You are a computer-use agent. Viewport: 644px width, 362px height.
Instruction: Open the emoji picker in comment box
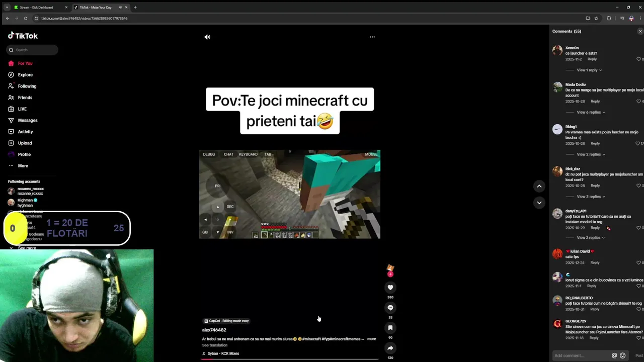(x=623, y=355)
